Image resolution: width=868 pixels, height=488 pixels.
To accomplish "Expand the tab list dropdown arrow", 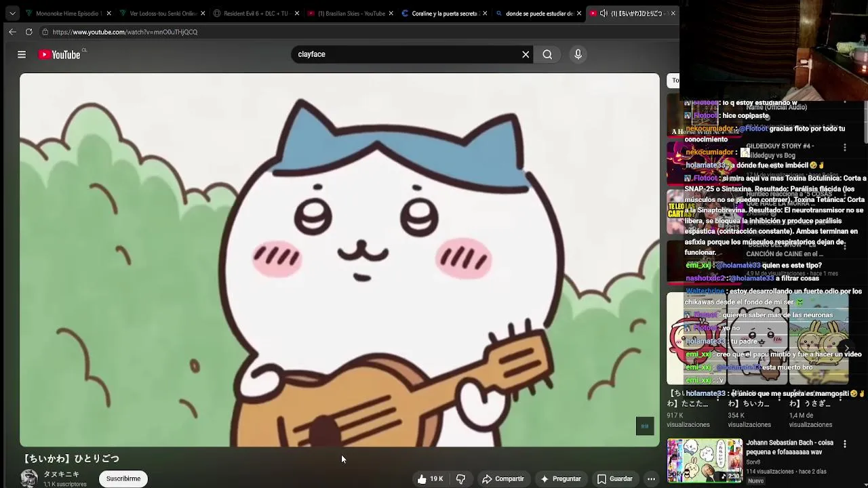I will pyautogui.click(x=12, y=13).
